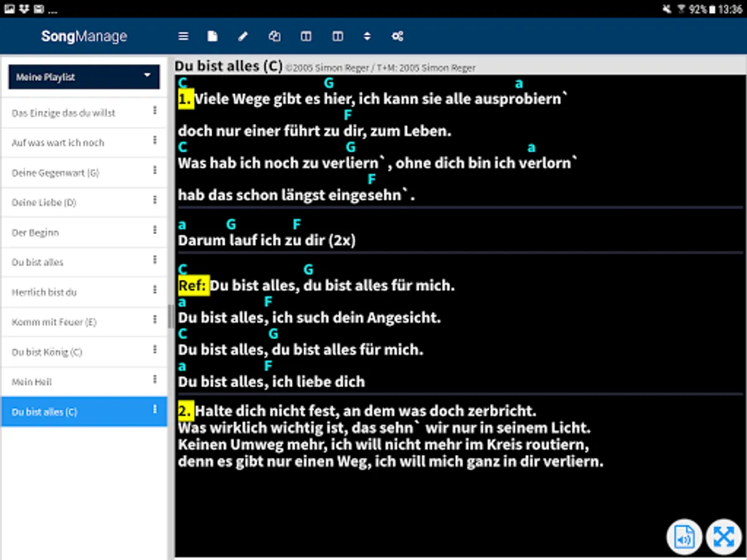Click lyric line Halte dich nicht fest
Viewport: 747px width, 560px height.
coord(365,411)
